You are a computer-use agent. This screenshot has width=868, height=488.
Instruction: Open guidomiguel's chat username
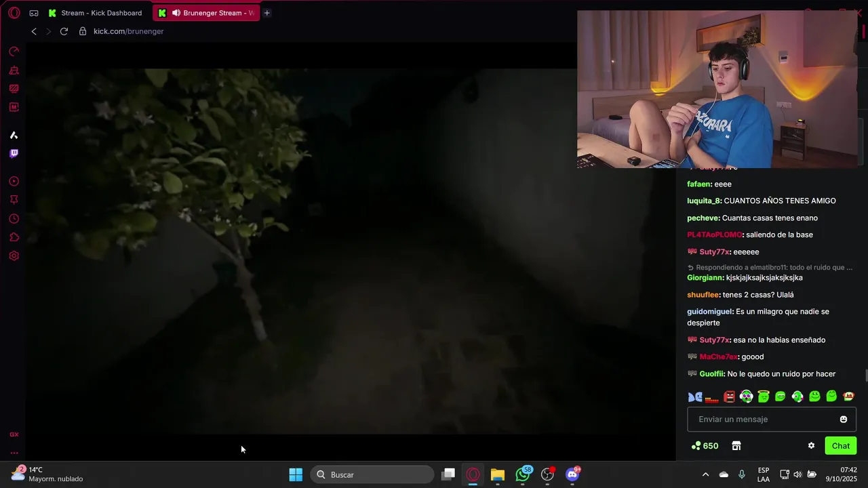(709, 312)
